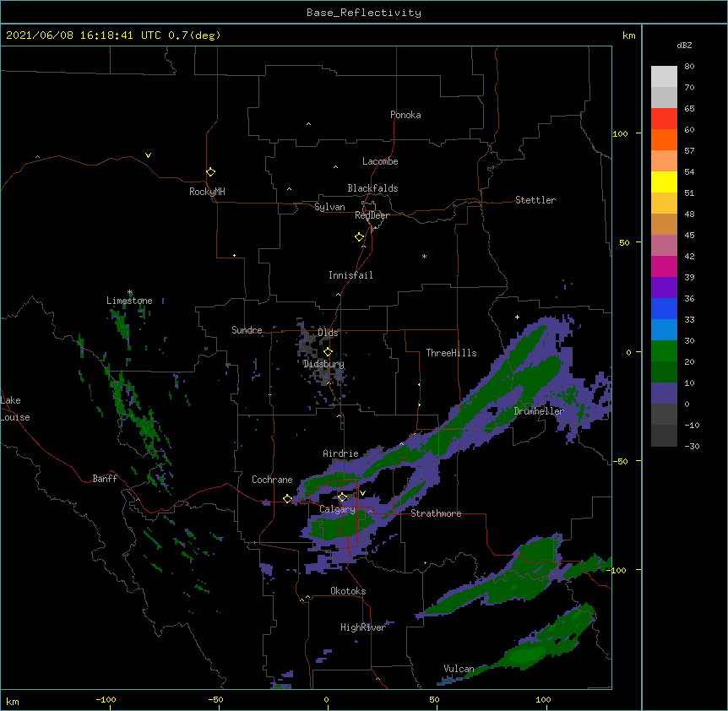Select the HighRiver city label
Image resolution: width=728 pixels, height=711 pixels.
coord(363,627)
